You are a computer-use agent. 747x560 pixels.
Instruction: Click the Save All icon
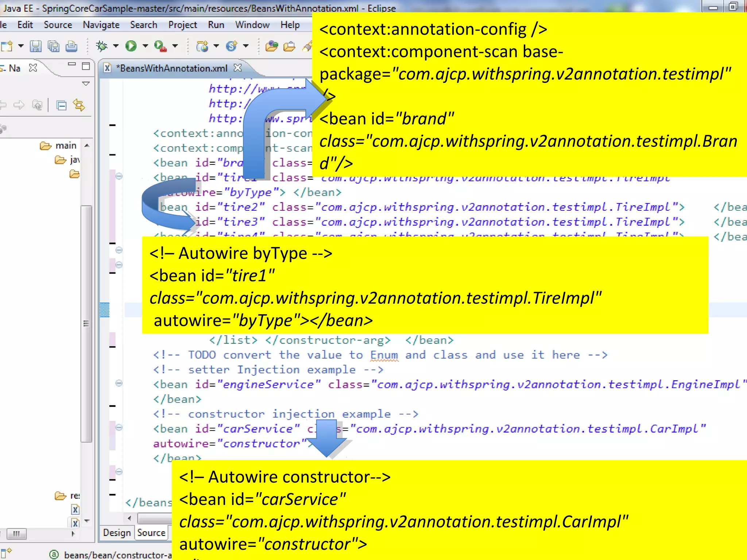54,46
